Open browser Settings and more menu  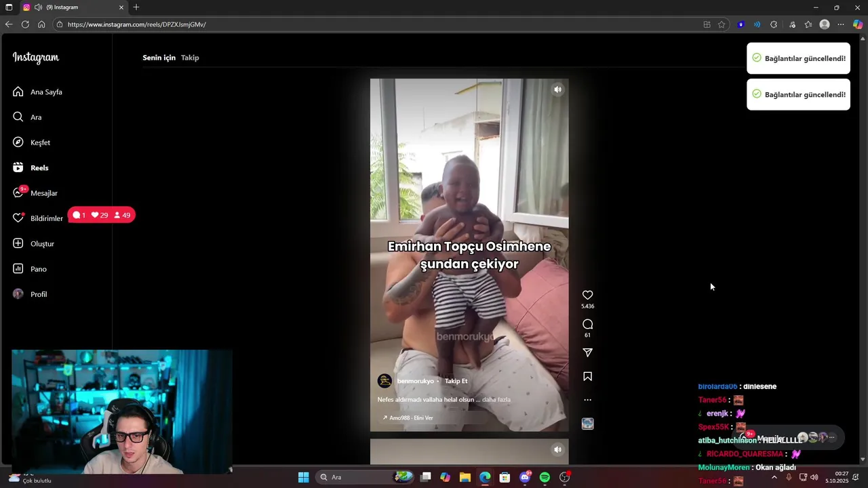click(x=841, y=24)
